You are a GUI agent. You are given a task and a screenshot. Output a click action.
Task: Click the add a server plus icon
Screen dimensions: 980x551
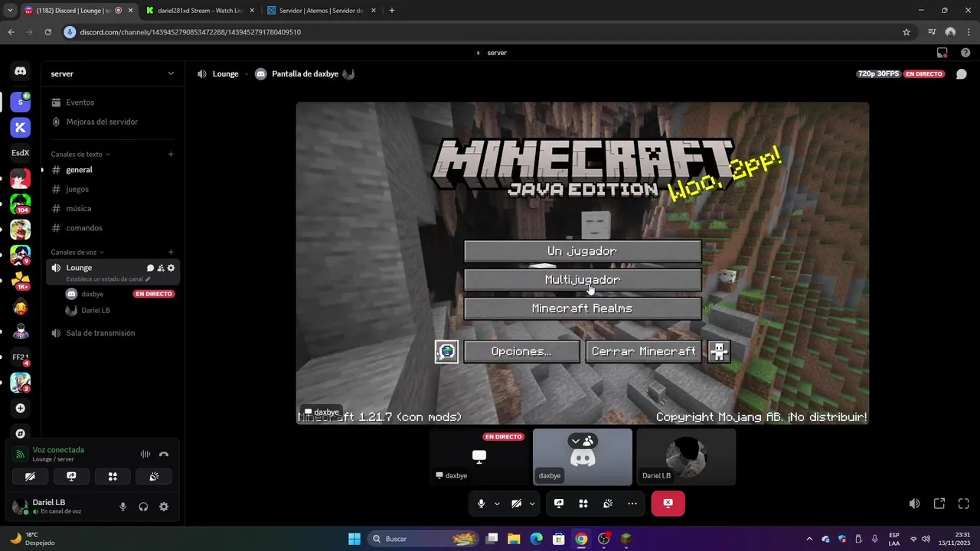(21, 409)
